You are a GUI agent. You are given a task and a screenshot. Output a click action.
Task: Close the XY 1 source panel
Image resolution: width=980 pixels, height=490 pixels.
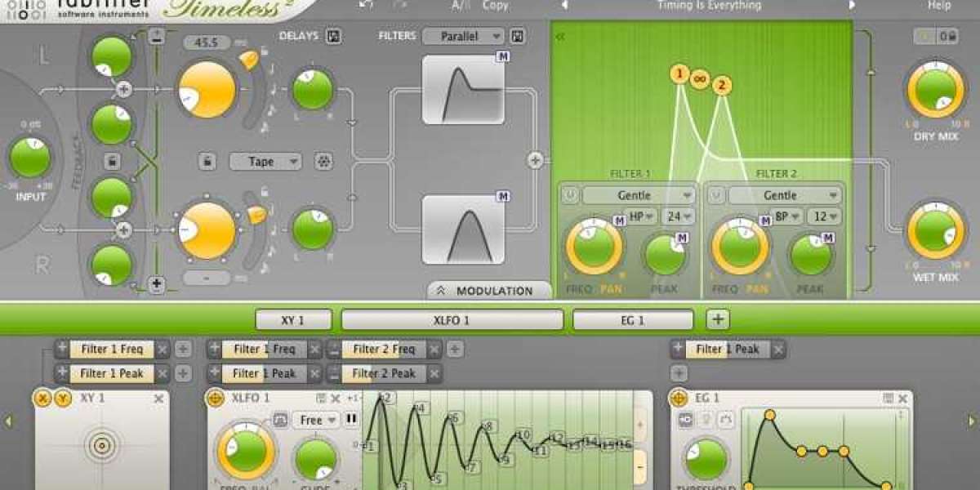158,399
